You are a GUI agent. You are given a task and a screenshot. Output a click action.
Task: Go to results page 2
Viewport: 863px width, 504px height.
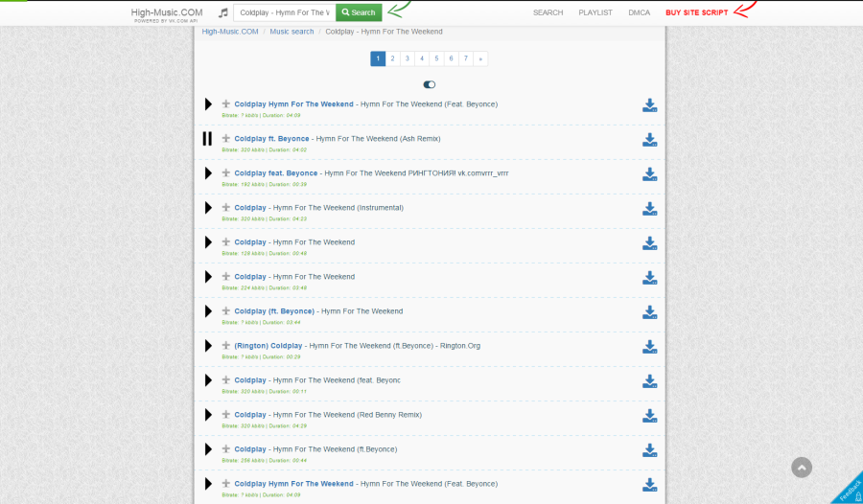pos(392,58)
